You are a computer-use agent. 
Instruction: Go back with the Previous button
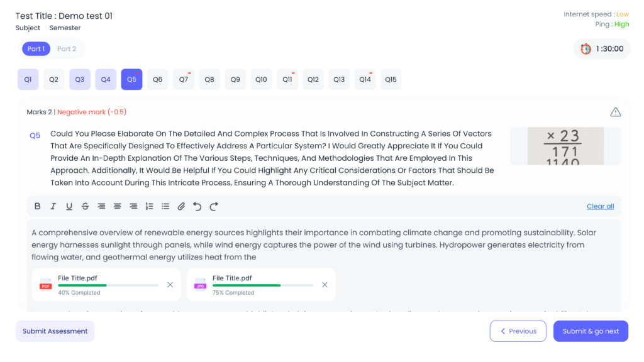click(518, 331)
